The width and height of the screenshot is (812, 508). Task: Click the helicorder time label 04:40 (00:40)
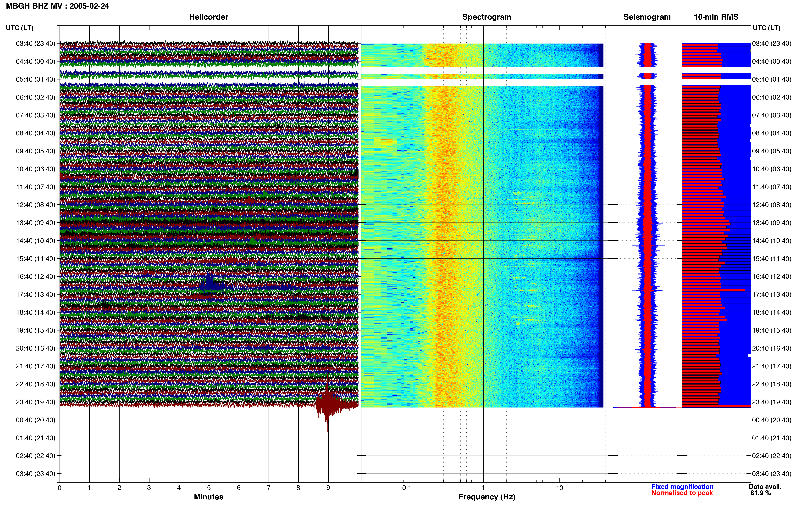coord(35,61)
